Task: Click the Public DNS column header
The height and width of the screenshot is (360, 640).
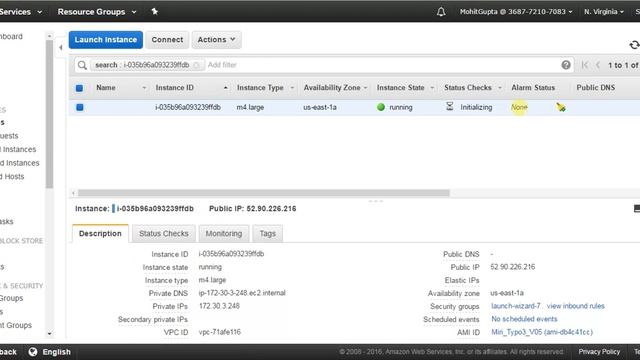Action: click(596, 88)
